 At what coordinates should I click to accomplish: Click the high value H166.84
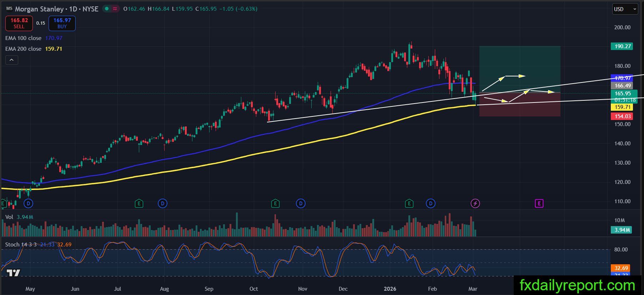[x=159, y=9]
